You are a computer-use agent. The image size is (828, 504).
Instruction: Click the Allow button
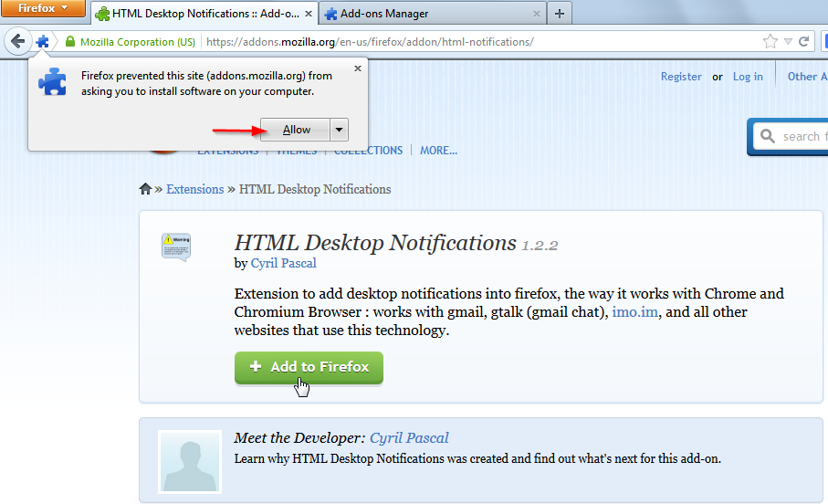coord(296,130)
